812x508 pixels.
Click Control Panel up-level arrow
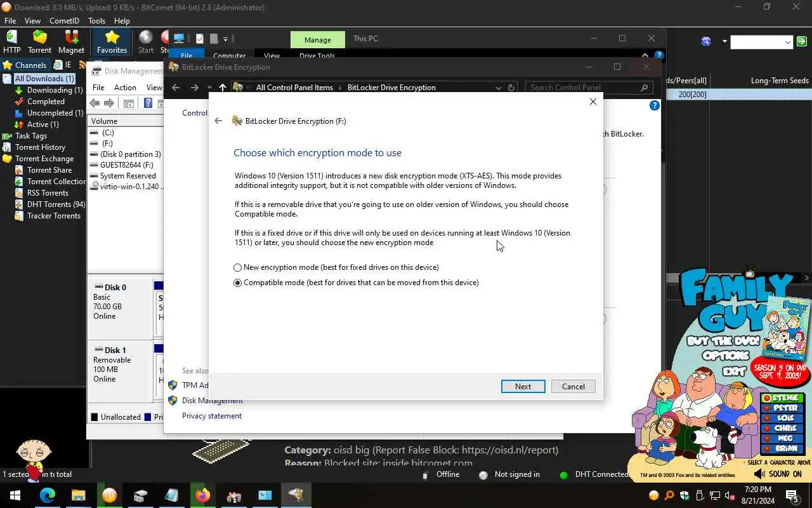click(222, 88)
